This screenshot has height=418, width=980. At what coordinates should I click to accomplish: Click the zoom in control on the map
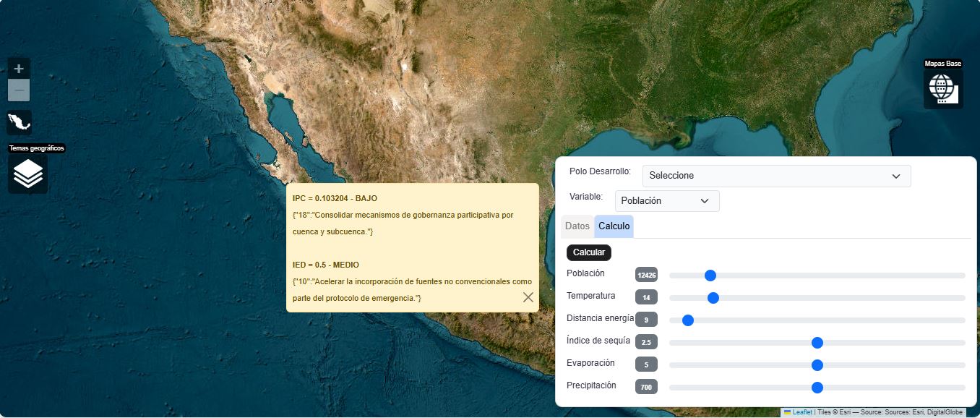pos(18,68)
